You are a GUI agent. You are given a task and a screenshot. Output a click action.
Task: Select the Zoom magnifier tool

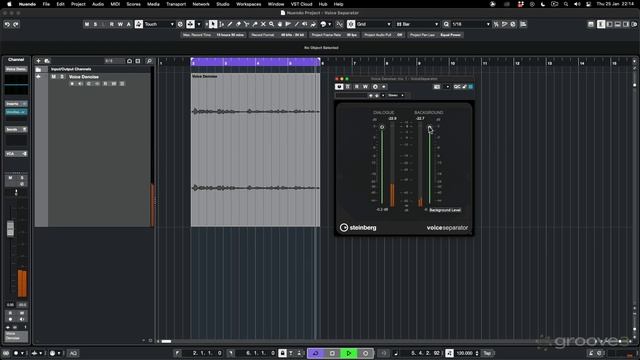click(271, 24)
